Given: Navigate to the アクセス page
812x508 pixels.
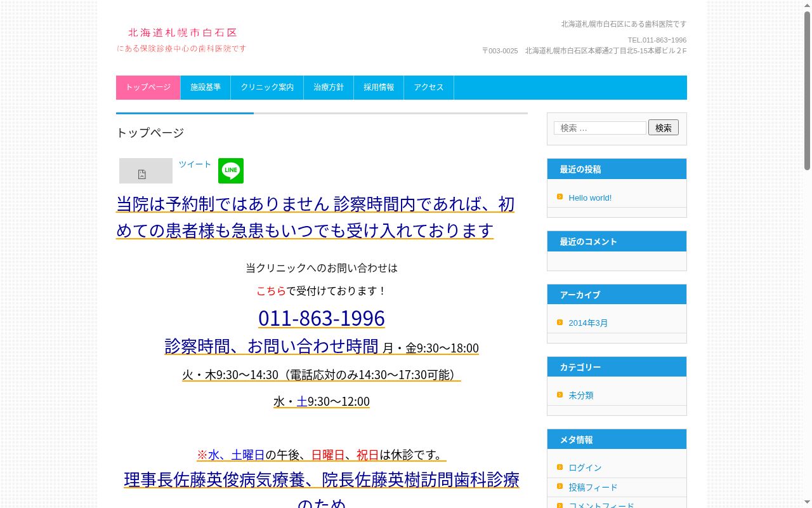Looking at the screenshot, I should pos(429,88).
